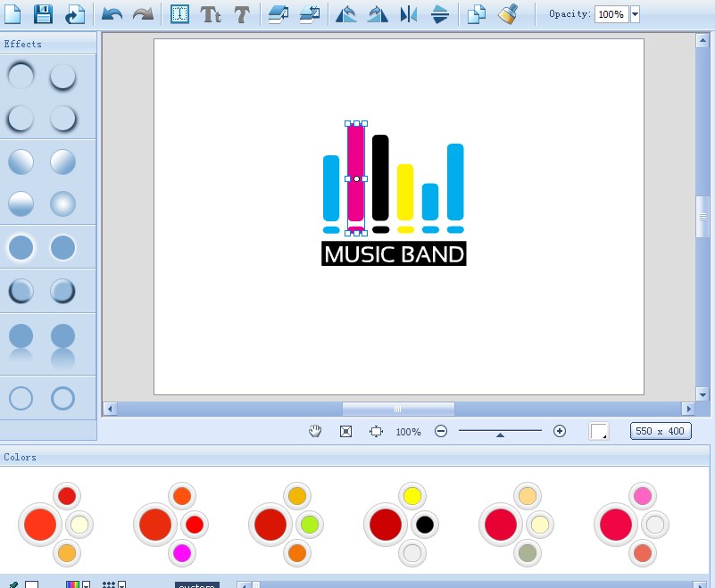Open the stylized T text effect tool
The height and width of the screenshot is (588, 715).
(x=242, y=14)
